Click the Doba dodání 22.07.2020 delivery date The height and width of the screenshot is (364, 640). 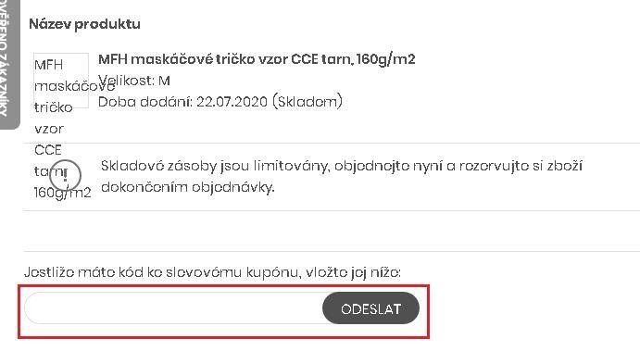[182, 102]
